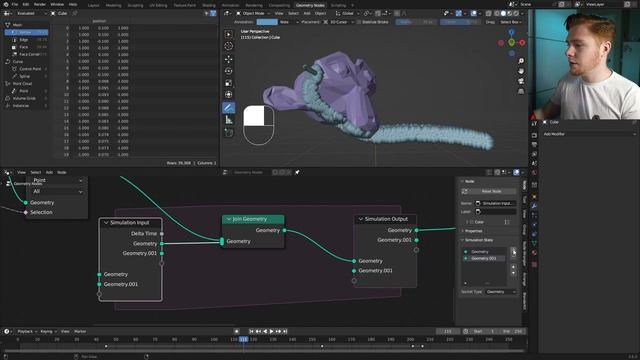Click the viewport pan hand icon
The image size is (640, 360).
[x=521, y=71]
